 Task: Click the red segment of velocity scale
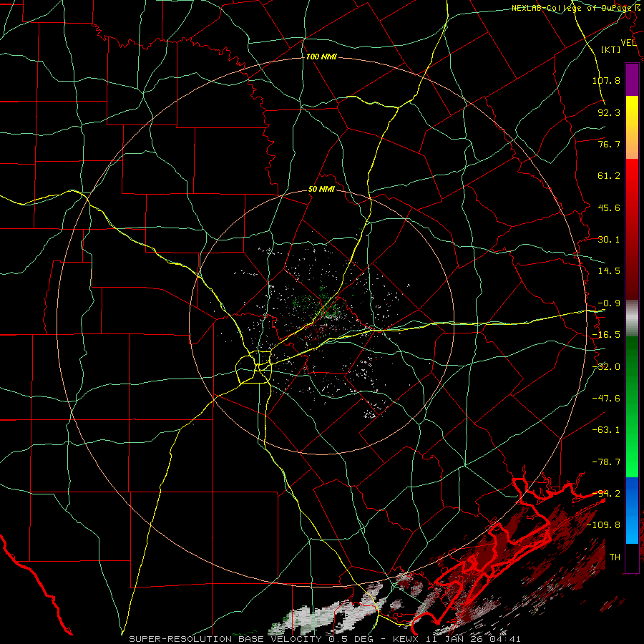point(632,229)
